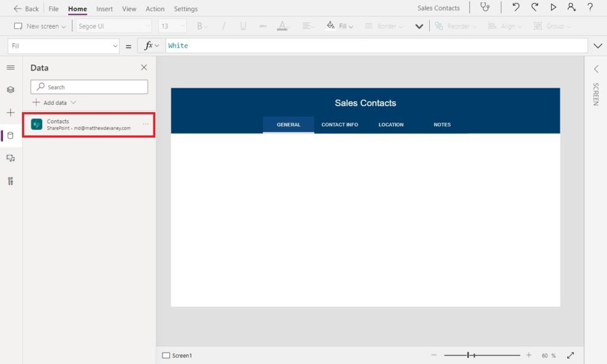Viewport: 607px width, 364px height.
Task: Select the LOCATION tab
Action: (391, 124)
